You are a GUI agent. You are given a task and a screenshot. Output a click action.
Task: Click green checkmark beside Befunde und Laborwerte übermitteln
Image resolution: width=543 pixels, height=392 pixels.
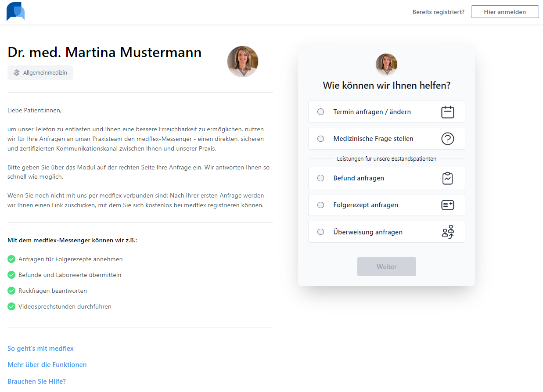[x=11, y=275]
